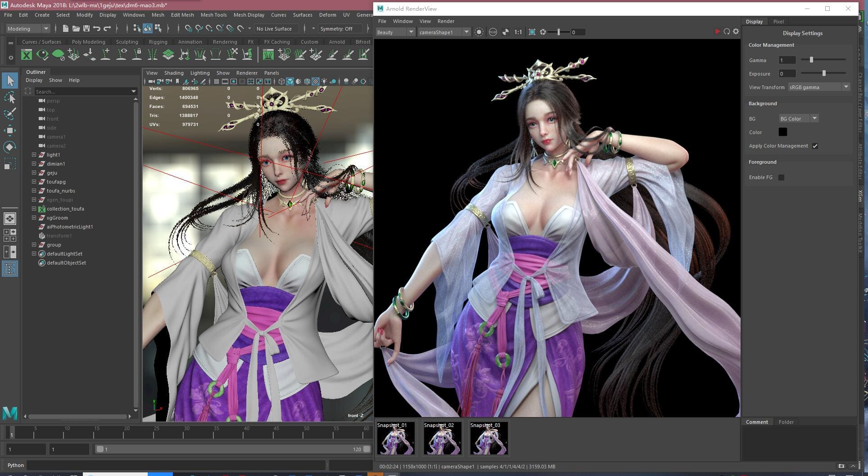Toggle Apply Color Management checkbox

point(815,146)
